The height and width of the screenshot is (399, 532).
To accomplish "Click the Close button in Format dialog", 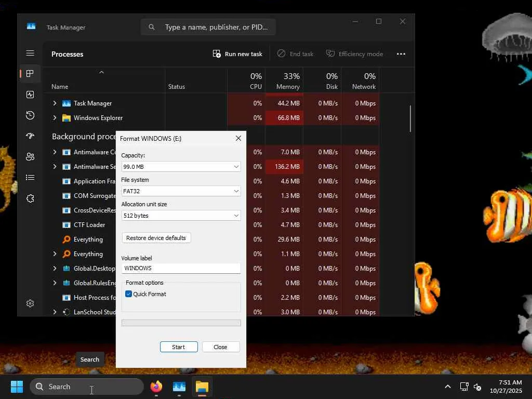I will click(221, 347).
